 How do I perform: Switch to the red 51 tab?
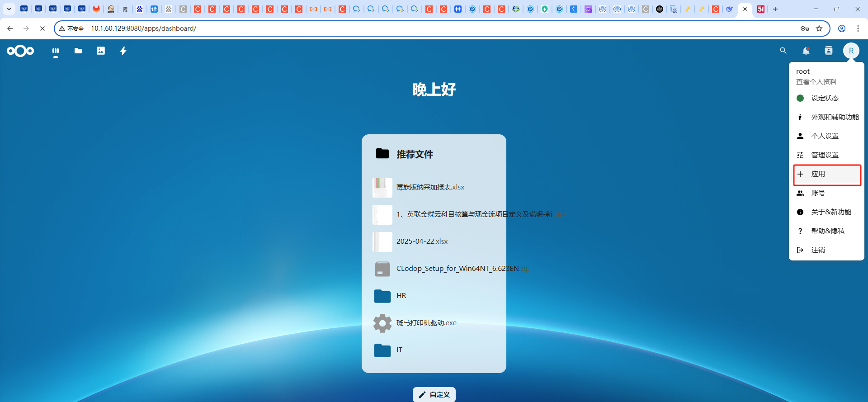[x=761, y=9]
